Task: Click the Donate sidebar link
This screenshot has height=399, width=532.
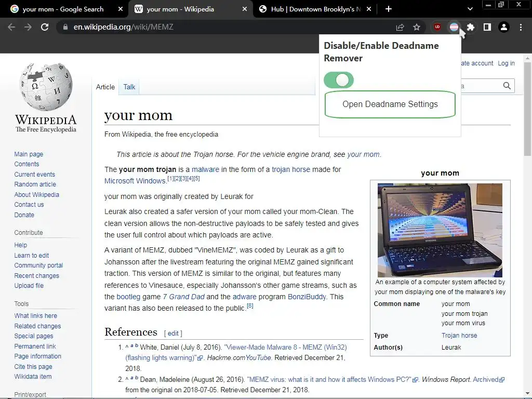Action: coord(24,215)
